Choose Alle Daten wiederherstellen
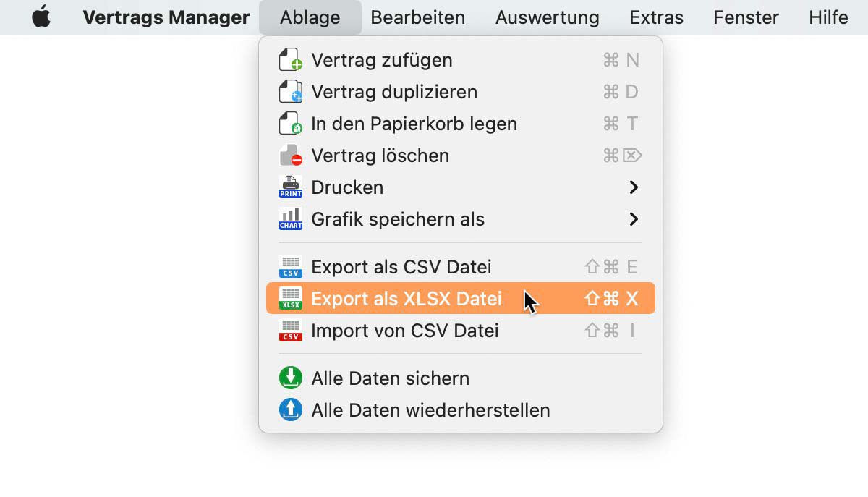The image size is (868, 497). coord(430,410)
